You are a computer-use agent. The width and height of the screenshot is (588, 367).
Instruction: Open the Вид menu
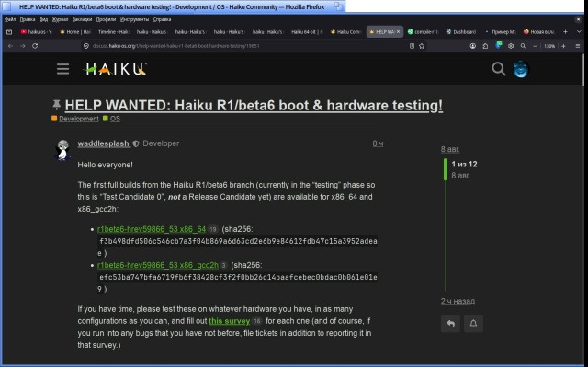point(43,19)
